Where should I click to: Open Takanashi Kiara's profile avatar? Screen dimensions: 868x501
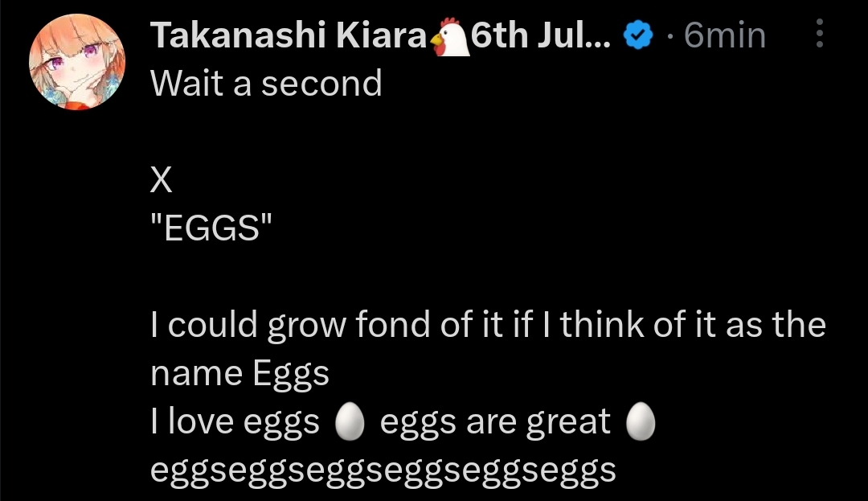77,62
